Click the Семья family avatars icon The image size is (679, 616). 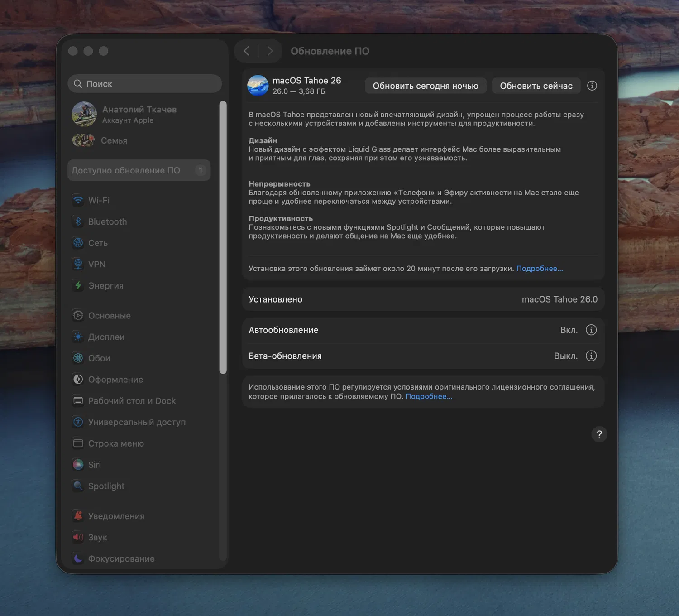click(83, 140)
